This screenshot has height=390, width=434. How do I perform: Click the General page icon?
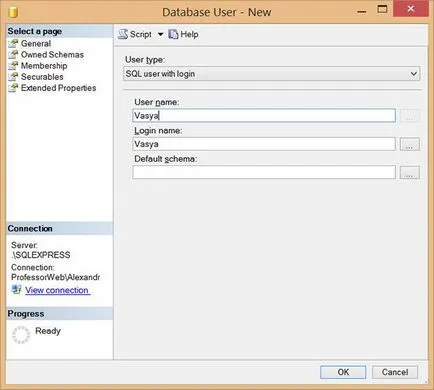(13, 43)
